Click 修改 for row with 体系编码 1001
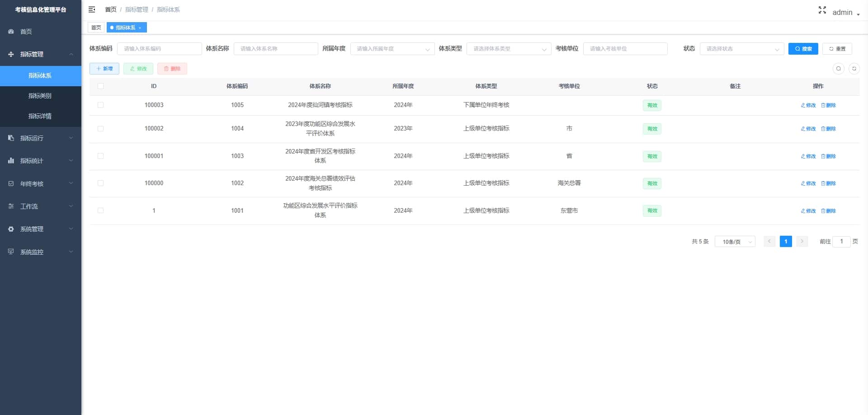 pos(808,211)
